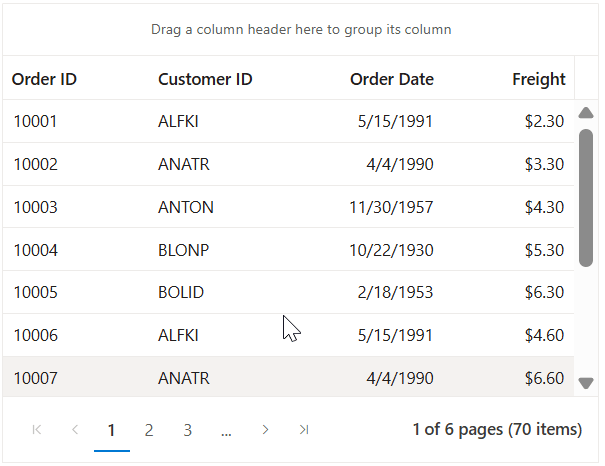The width and height of the screenshot is (605, 466).
Task: Click the scrollbar down arrow
Action: 586,382
